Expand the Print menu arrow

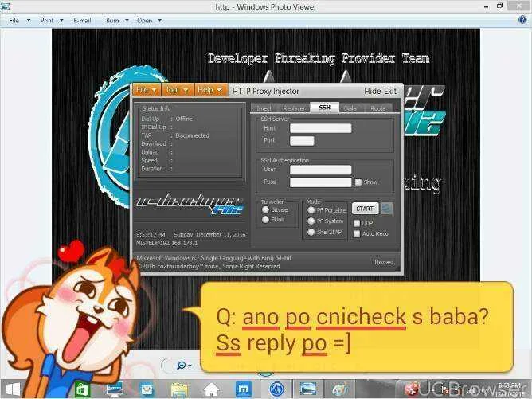(x=61, y=21)
